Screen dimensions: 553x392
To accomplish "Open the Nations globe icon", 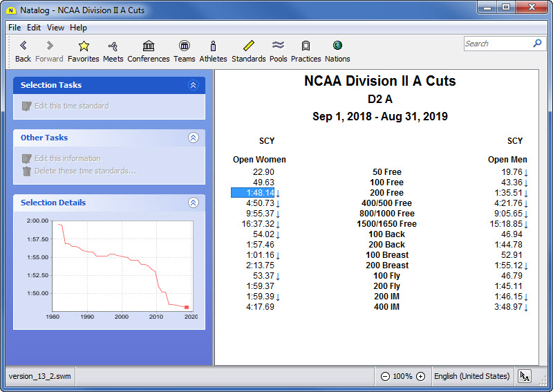I will tap(337, 46).
